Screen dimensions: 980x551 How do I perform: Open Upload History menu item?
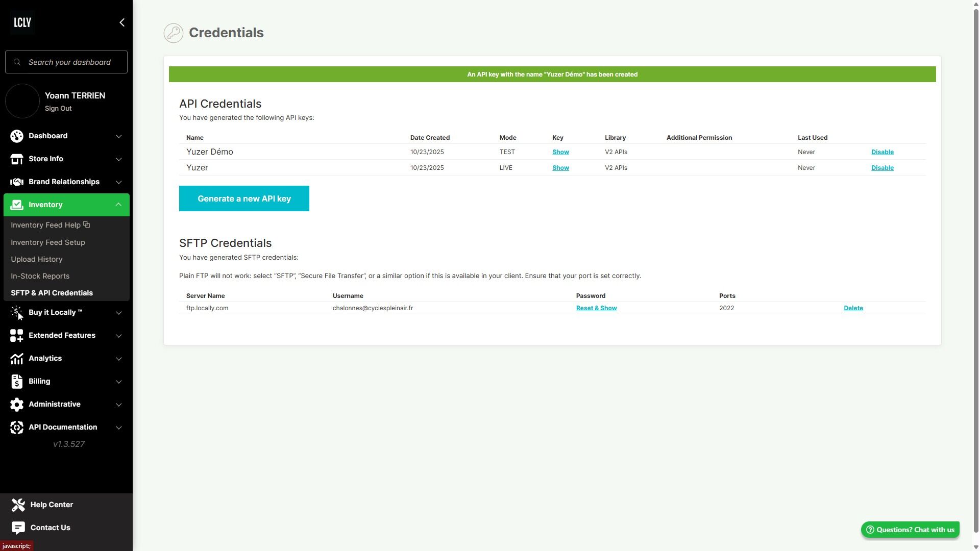tap(37, 259)
